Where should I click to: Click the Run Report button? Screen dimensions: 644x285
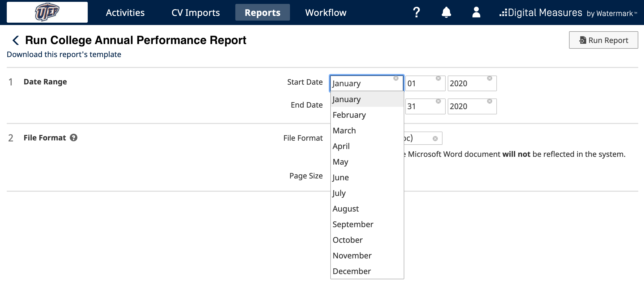tap(603, 40)
